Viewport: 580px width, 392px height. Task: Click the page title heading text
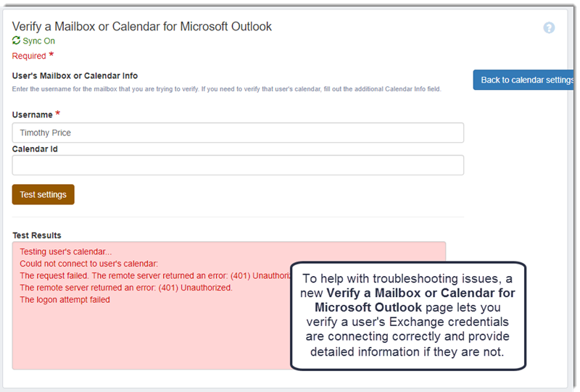tap(142, 27)
